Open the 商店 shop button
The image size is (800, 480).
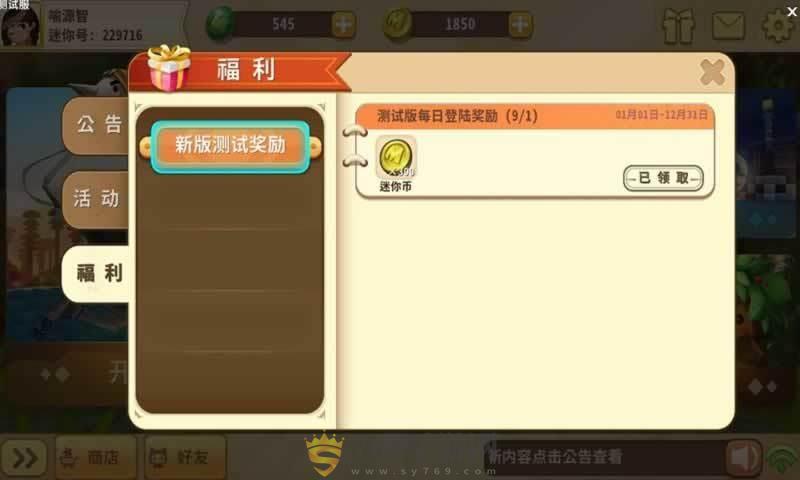[x=95, y=457]
